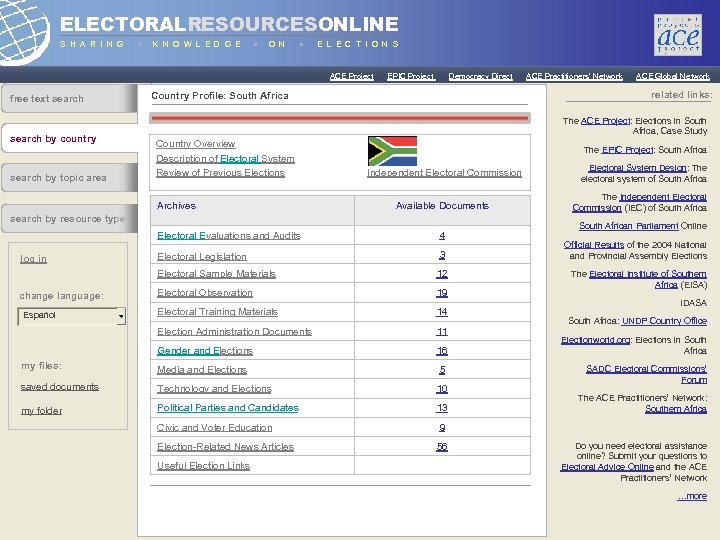Open Review of Previous Elections link
720x540 pixels.
220,173
